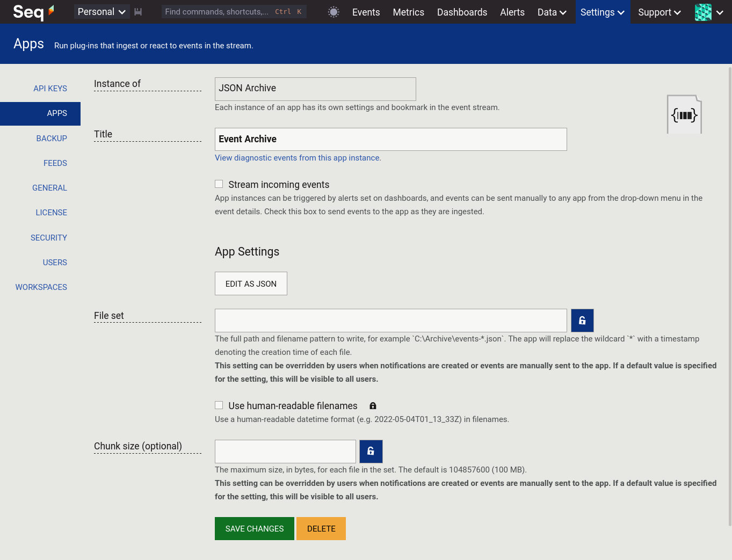
Task: Open FEEDS settings in the sidebar
Action: (x=55, y=163)
